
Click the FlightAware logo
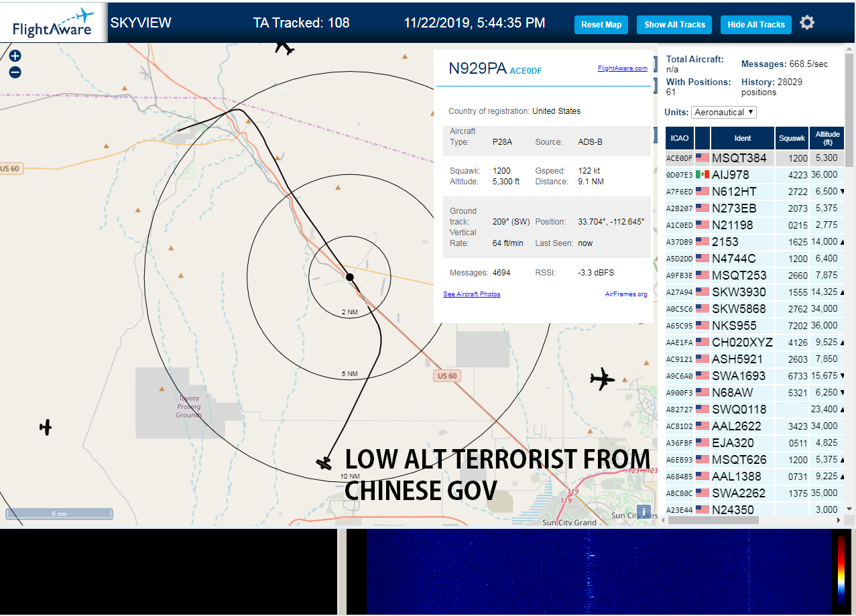[54, 23]
